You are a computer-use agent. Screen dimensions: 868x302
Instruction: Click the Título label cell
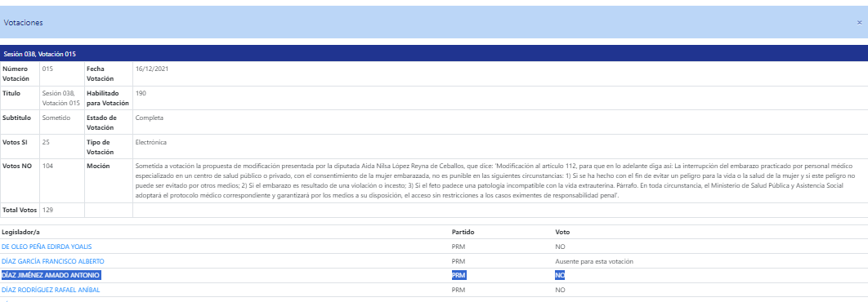(20, 98)
